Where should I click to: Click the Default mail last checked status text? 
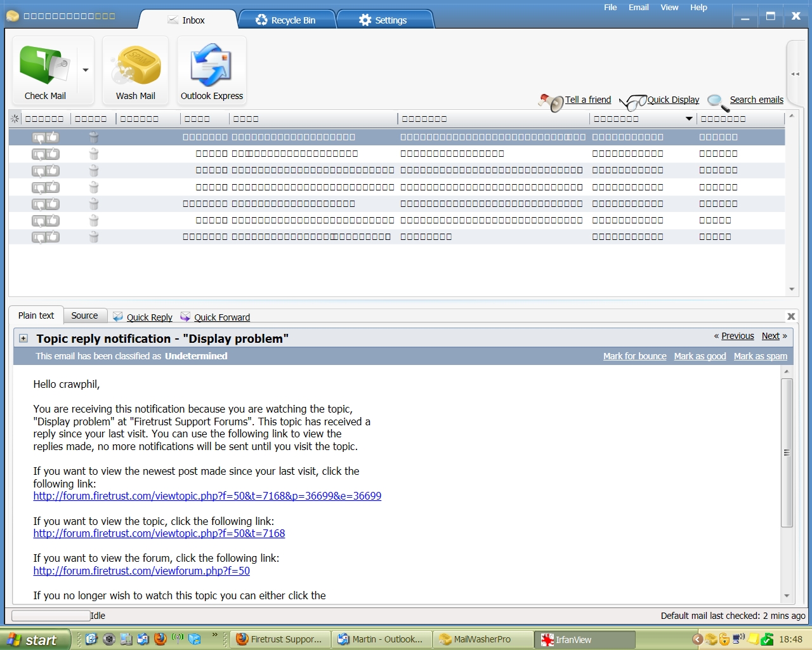(733, 616)
